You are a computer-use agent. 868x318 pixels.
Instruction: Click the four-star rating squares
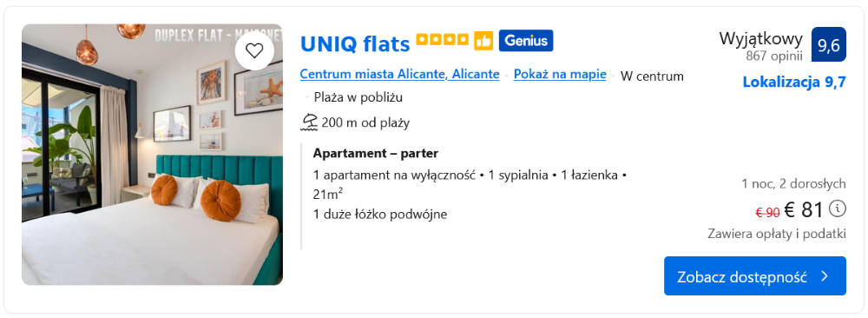pyautogui.click(x=443, y=39)
